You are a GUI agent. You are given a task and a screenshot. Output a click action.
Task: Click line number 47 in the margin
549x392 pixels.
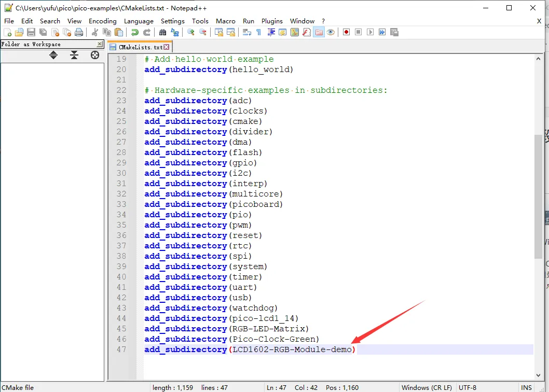pyautogui.click(x=121, y=349)
